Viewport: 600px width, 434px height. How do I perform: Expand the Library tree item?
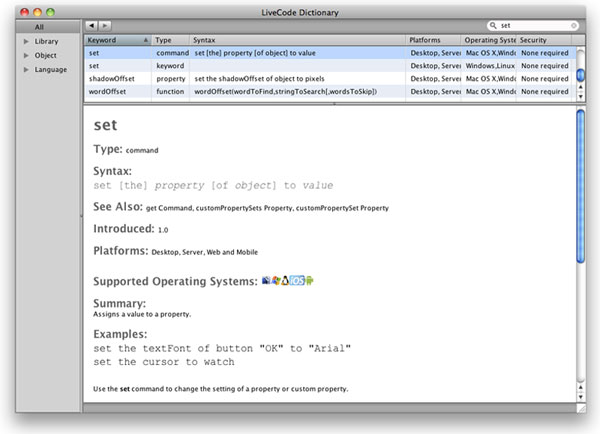(26, 41)
